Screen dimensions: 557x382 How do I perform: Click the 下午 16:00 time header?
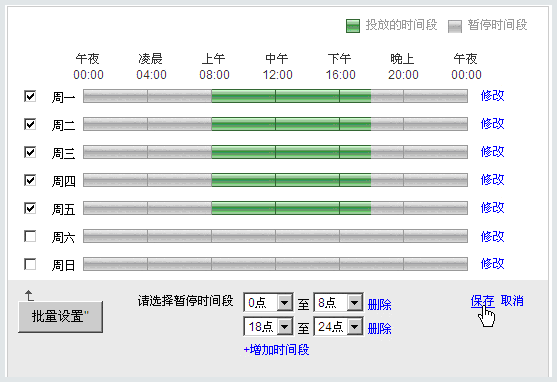pos(340,67)
